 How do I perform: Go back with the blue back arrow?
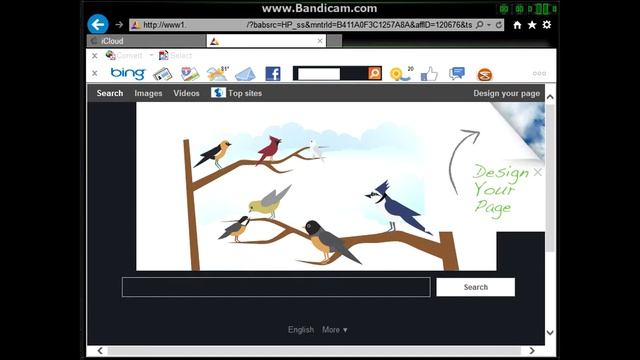click(x=98, y=24)
